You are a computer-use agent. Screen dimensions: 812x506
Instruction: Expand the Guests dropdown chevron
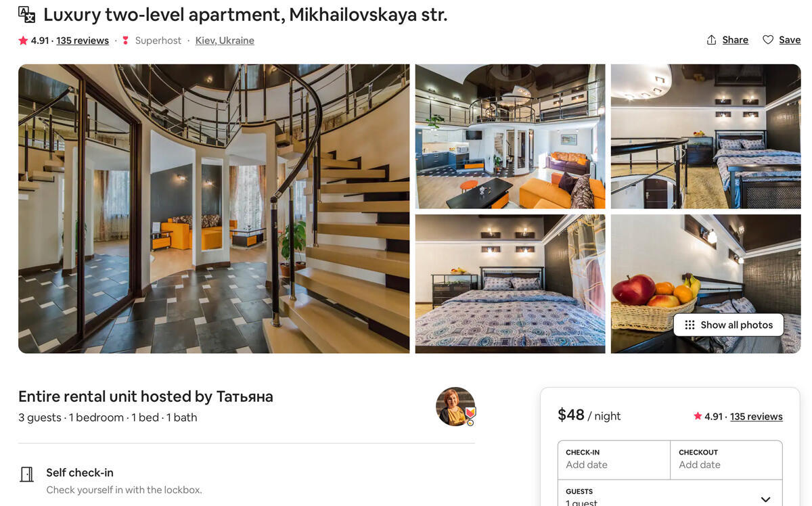point(765,499)
